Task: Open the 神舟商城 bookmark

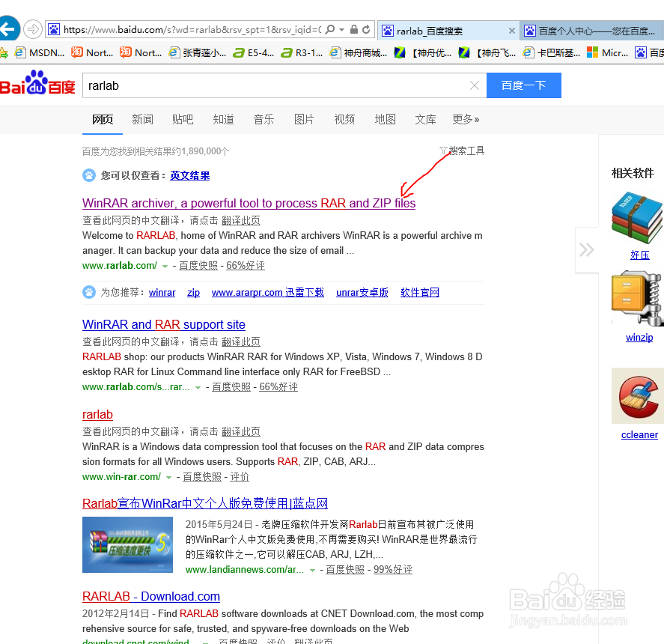Action: (x=359, y=52)
